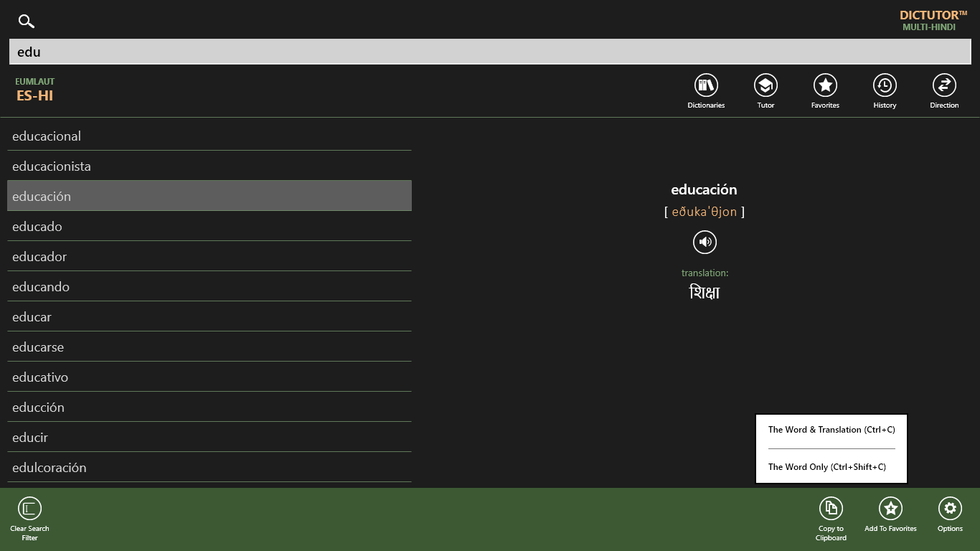
Task: Click Copy to Clipboard icon
Action: tap(831, 509)
